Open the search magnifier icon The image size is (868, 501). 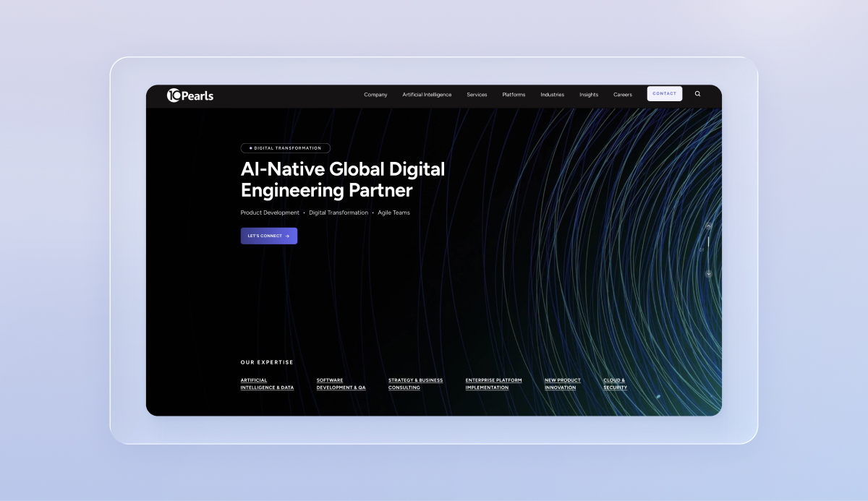(698, 94)
